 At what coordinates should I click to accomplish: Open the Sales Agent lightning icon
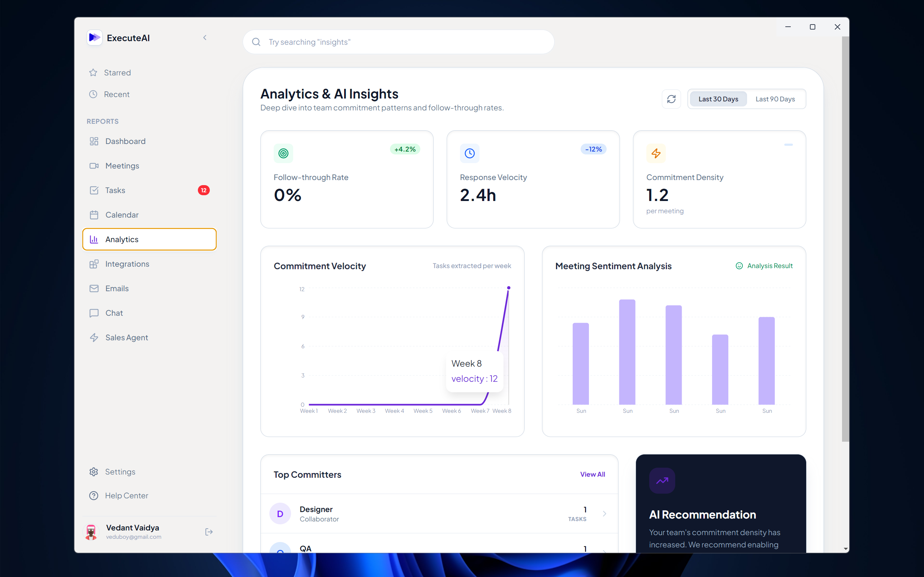pyautogui.click(x=94, y=337)
